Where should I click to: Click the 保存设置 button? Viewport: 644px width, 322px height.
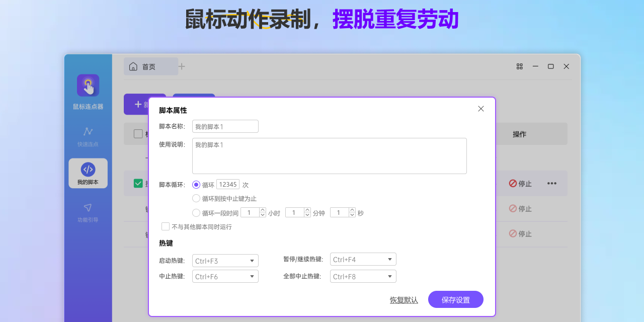point(455,299)
